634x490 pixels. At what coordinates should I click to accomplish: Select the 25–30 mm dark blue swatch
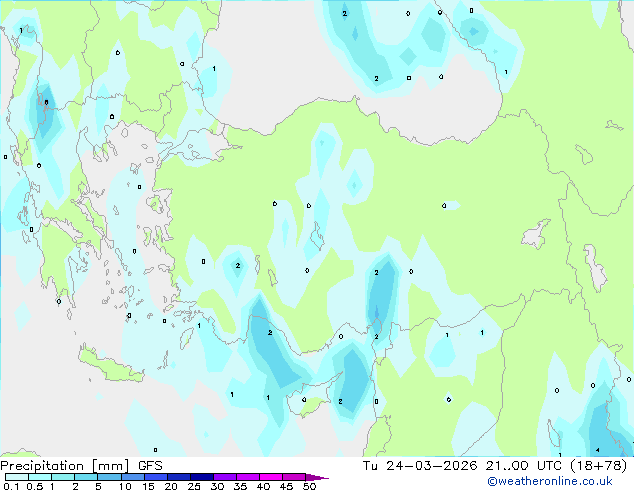201,477
